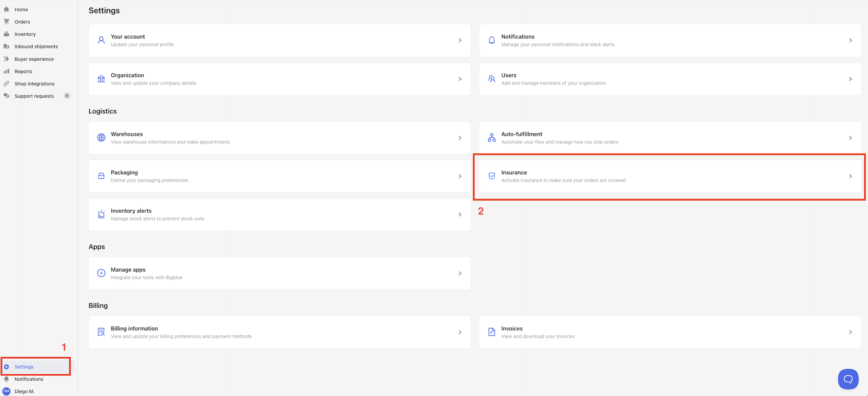Click the Invoices document icon
The width and height of the screenshot is (868, 396).
pyautogui.click(x=492, y=332)
